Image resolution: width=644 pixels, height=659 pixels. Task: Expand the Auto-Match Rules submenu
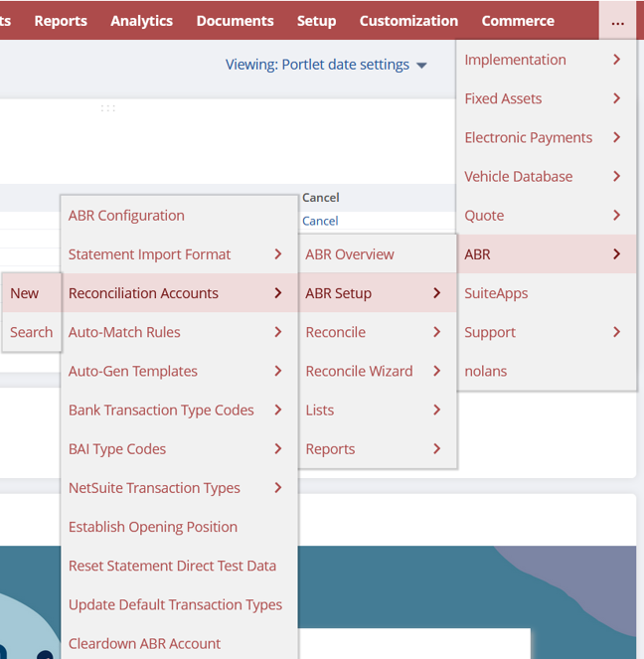pos(177,332)
